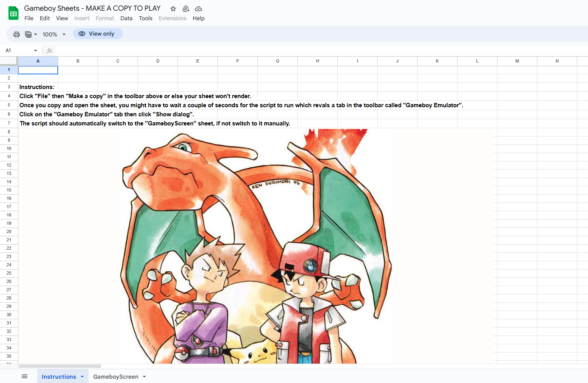Check the cloud document status icon
588x383 pixels.
[199, 9]
